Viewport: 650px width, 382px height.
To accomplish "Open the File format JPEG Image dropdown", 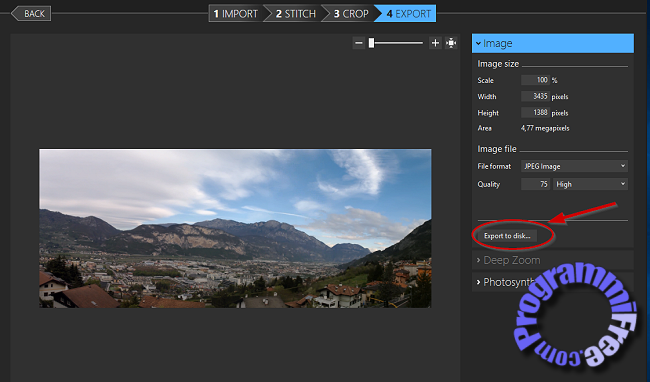I will (574, 166).
